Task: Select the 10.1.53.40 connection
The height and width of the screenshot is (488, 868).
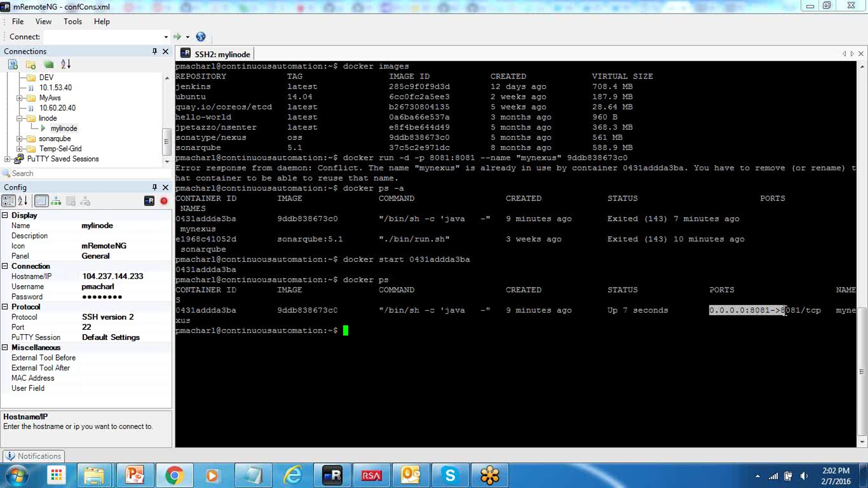Action: [x=56, y=88]
